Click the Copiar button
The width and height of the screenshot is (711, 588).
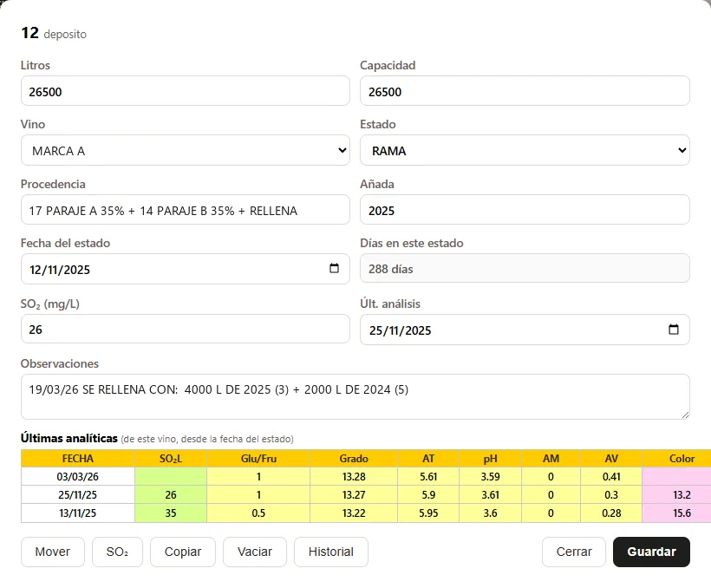(183, 552)
